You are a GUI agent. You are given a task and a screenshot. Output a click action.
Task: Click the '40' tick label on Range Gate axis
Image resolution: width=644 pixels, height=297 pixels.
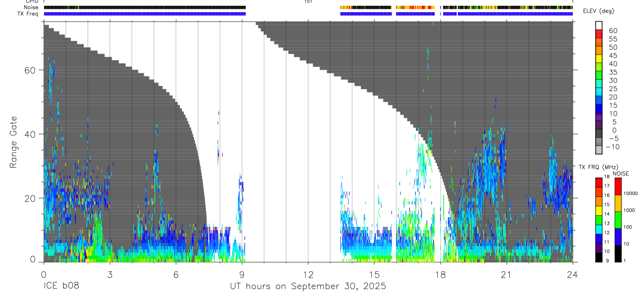pos(30,134)
